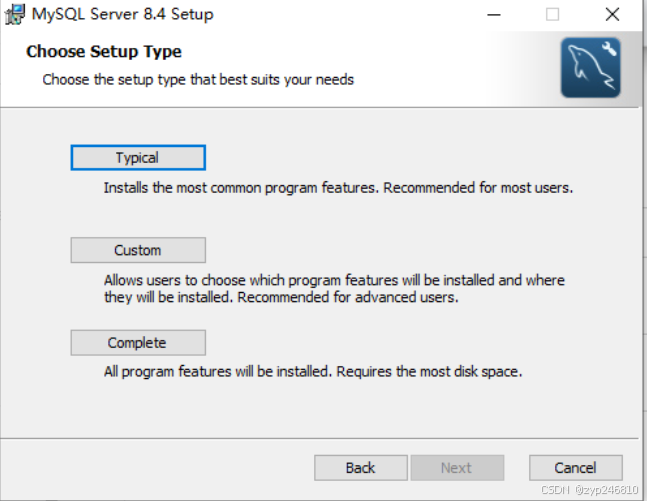Screen dimensions: 647x501
Task: Click the greyed-out Next button
Action: (457, 468)
